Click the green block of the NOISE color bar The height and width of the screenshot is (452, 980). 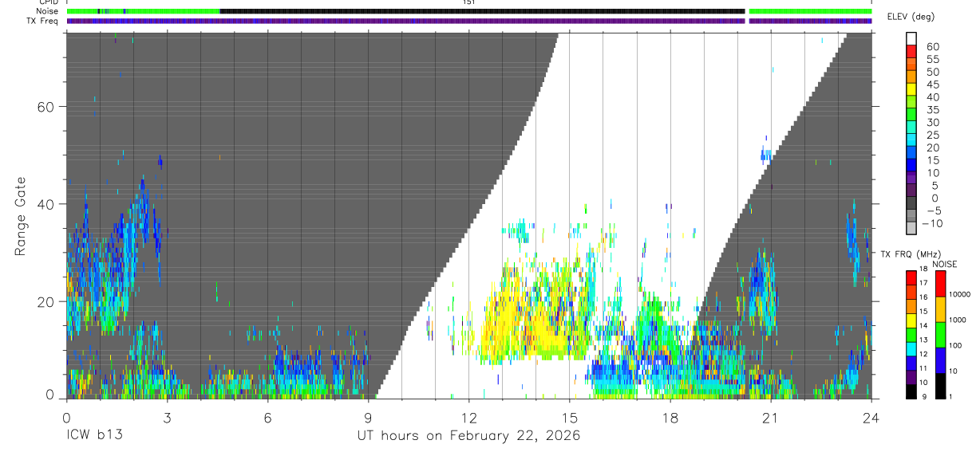[x=941, y=335]
